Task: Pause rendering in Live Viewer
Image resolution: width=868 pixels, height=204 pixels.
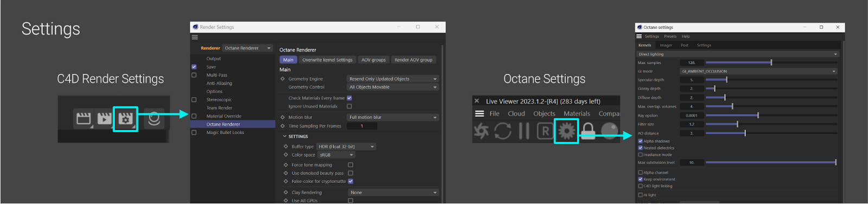Action: click(x=524, y=131)
